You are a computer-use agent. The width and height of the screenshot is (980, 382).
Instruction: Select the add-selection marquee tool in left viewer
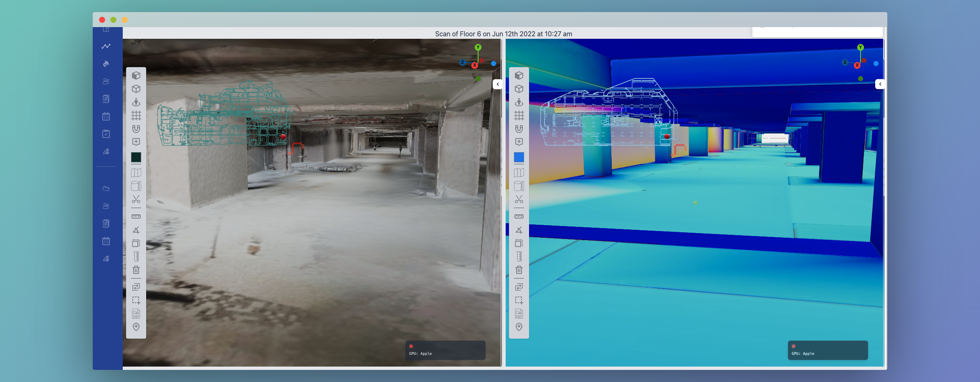136,300
